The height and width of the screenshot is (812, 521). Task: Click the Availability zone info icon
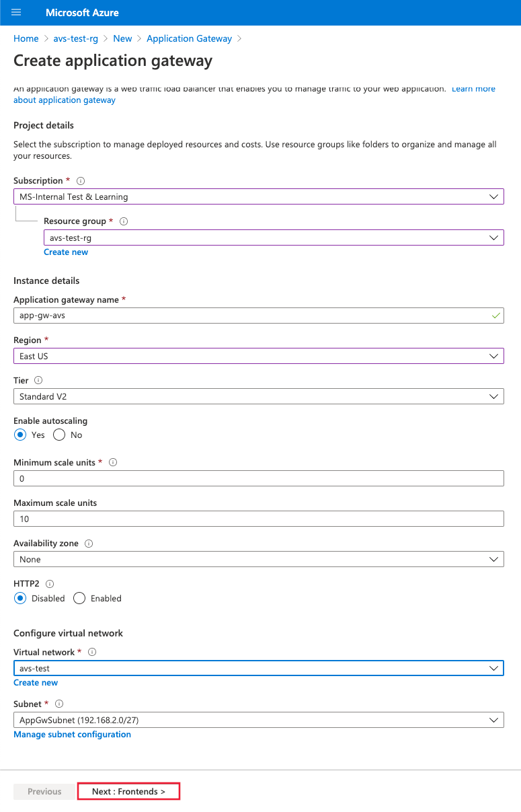pyautogui.click(x=89, y=544)
